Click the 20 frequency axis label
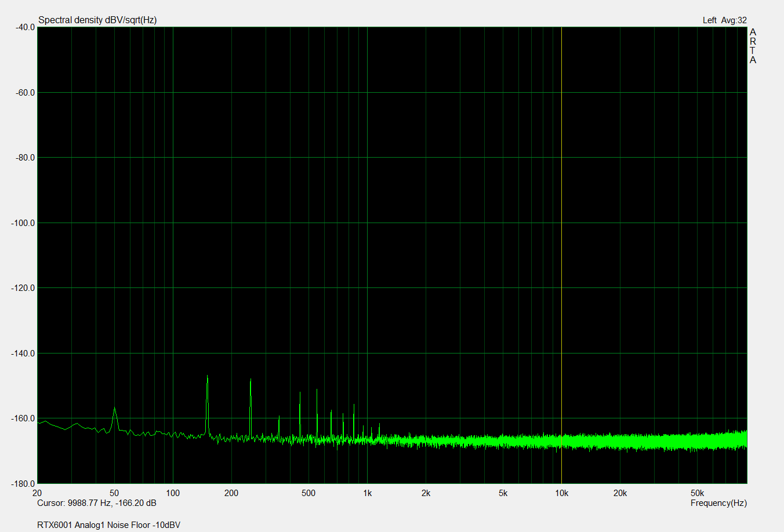Viewport: 784px width, 532px height. tap(37, 493)
